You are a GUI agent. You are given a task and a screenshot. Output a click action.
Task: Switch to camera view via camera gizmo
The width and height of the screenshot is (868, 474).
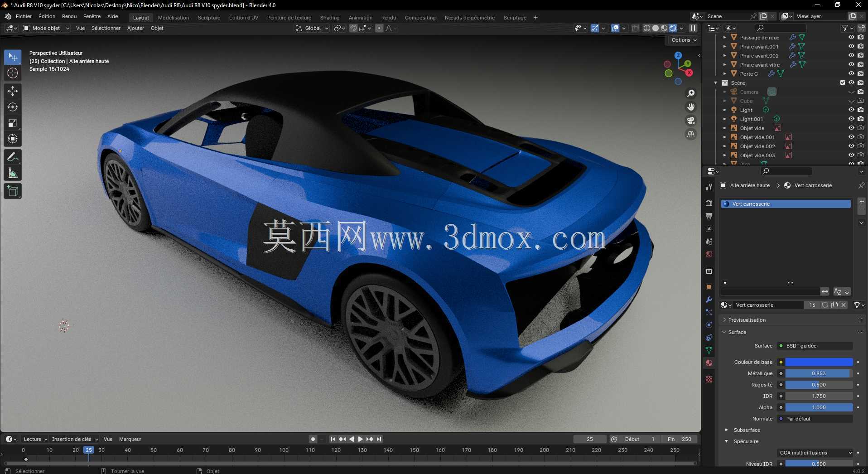point(691,121)
